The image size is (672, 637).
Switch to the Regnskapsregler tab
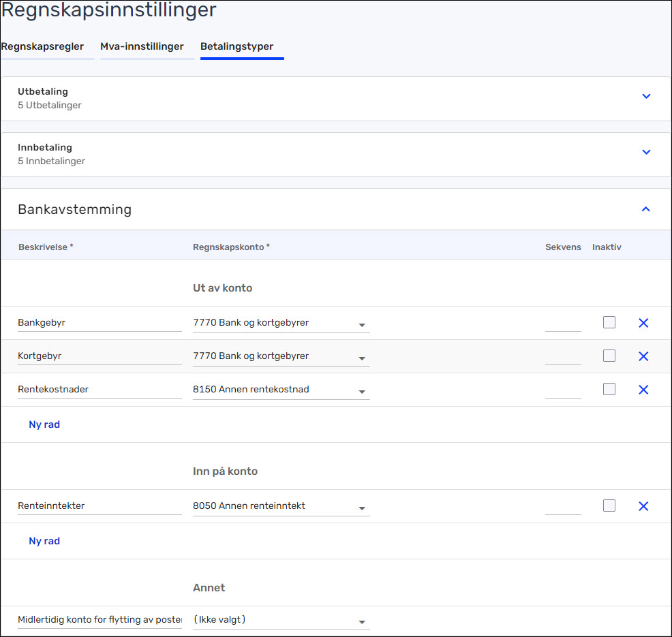tap(43, 47)
